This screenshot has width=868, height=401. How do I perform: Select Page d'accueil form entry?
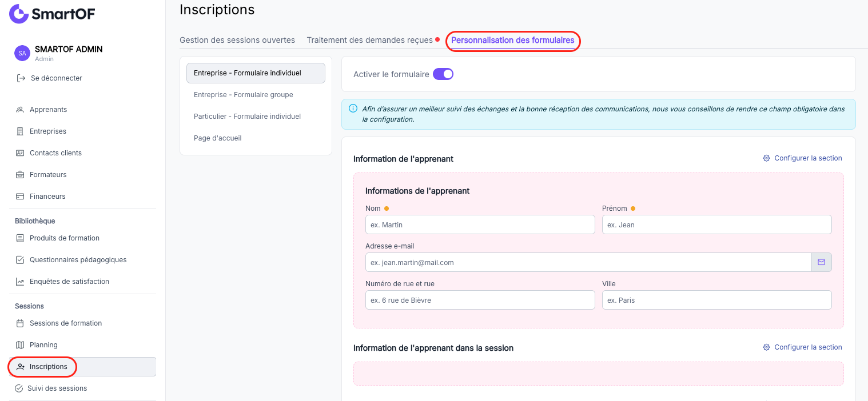[256, 138]
